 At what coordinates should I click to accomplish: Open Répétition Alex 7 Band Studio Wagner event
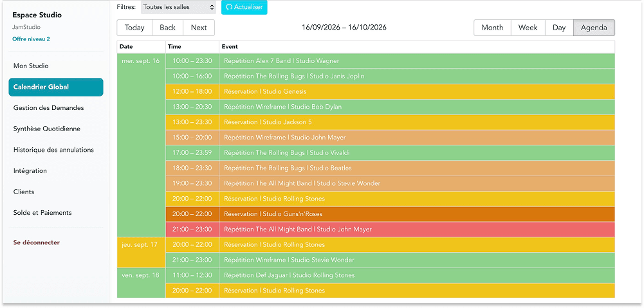point(417,61)
